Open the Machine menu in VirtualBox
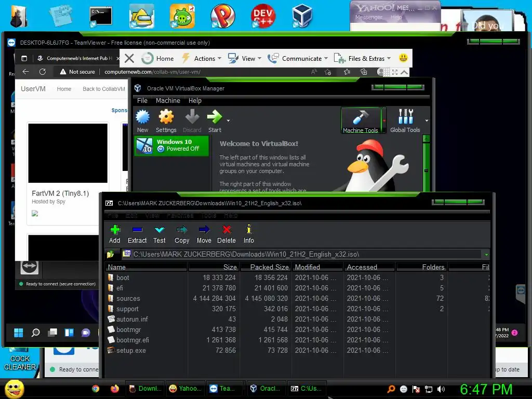 tap(168, 100)
